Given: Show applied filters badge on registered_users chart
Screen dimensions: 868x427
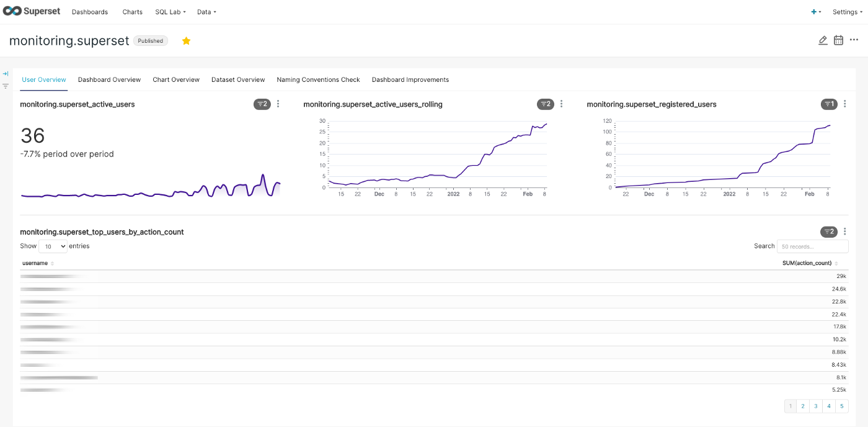Looking at the screenshot, I should pos(828,104).
